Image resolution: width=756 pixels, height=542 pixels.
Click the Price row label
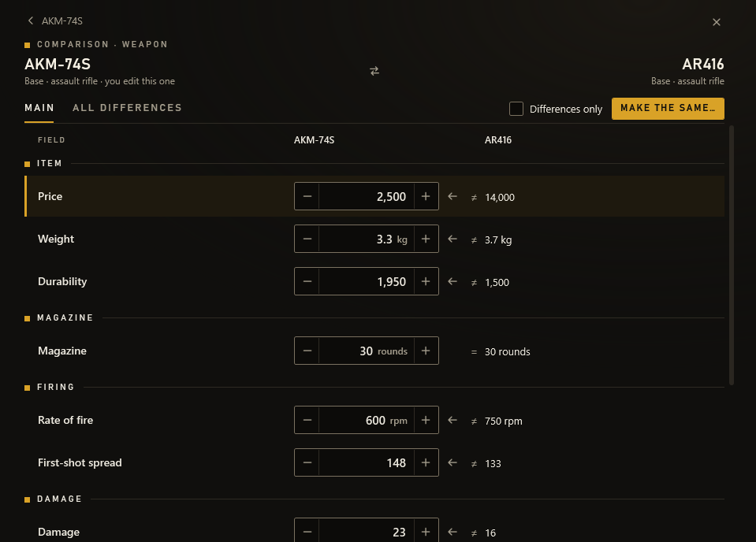pos(50,196)
